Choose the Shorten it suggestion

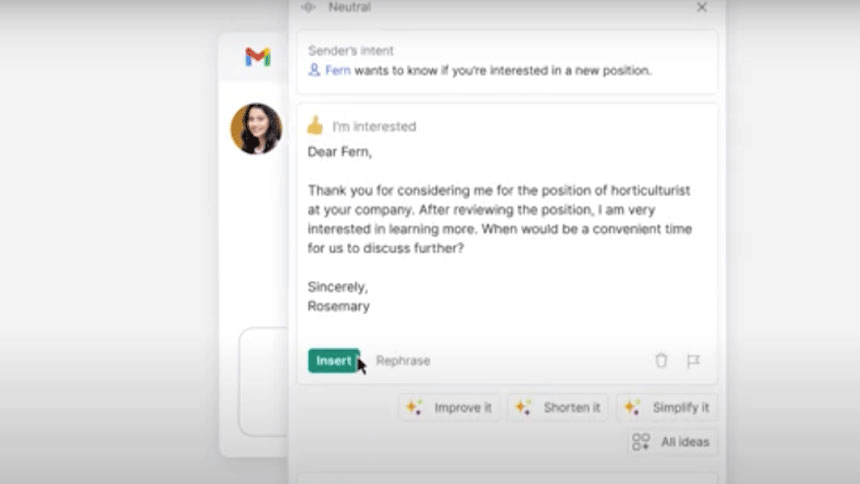tap(560, 408)
